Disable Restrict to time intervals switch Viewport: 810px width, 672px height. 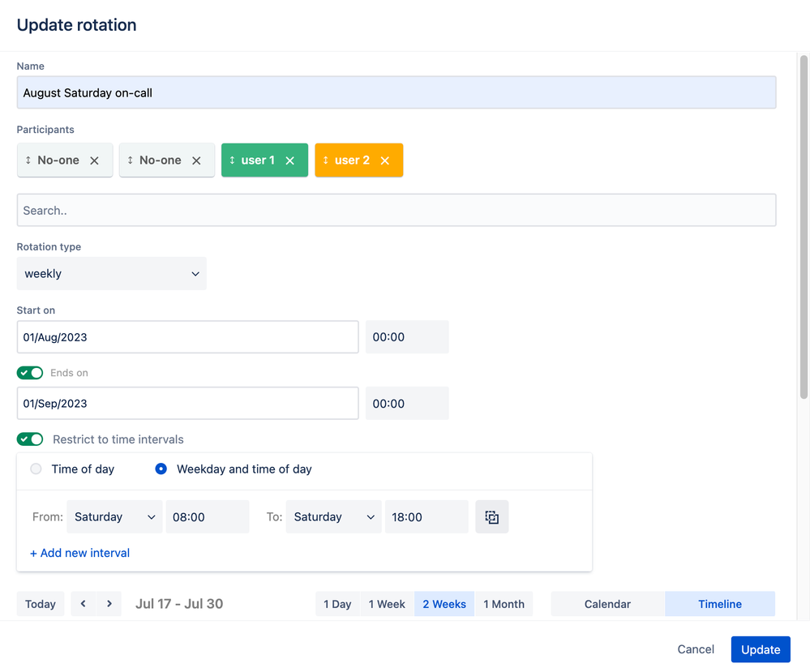30,439
